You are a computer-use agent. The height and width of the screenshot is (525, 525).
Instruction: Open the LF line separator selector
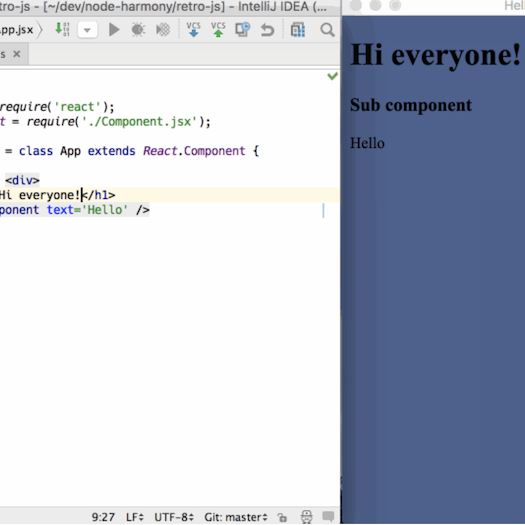(x=135, y=517)
